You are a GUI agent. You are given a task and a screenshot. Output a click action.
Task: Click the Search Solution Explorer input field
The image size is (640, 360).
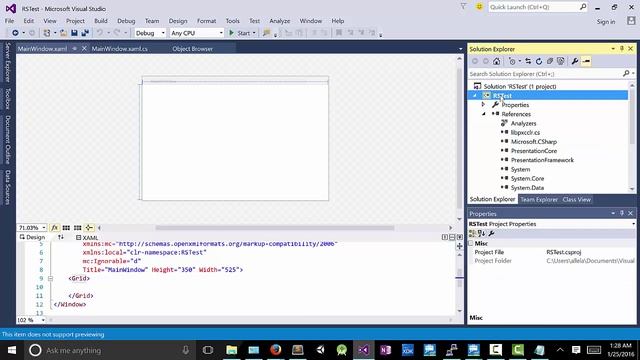[x=545, y=73]
